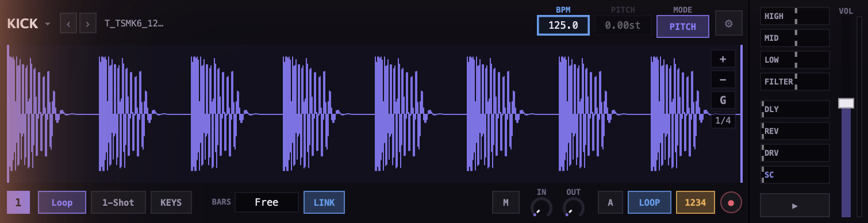Screen dimensions: 868x223
Task: Open the 1/4 grid division selector
Action: coord(723,120)
